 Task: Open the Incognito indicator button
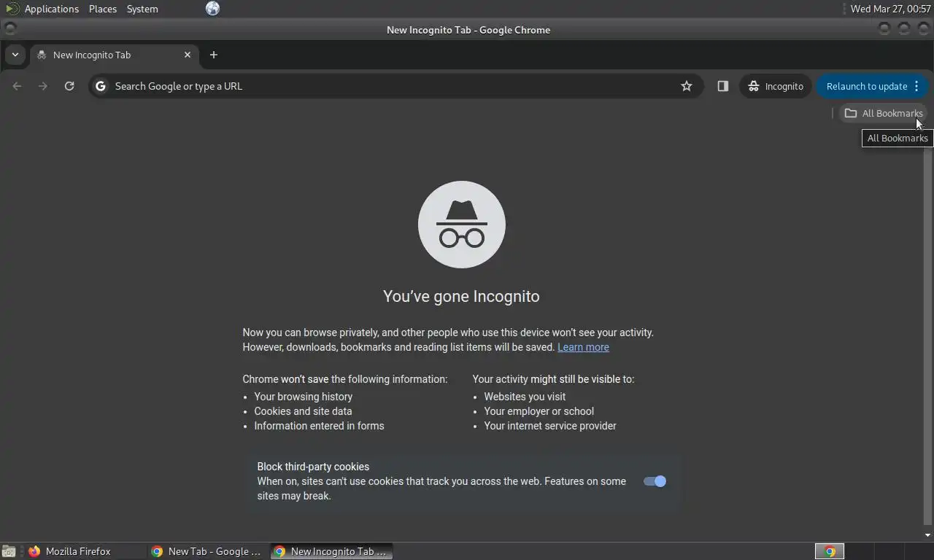(x=776, y=86)
